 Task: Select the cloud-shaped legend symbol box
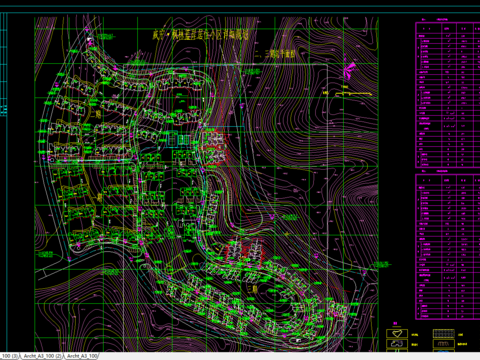(397, 344)
